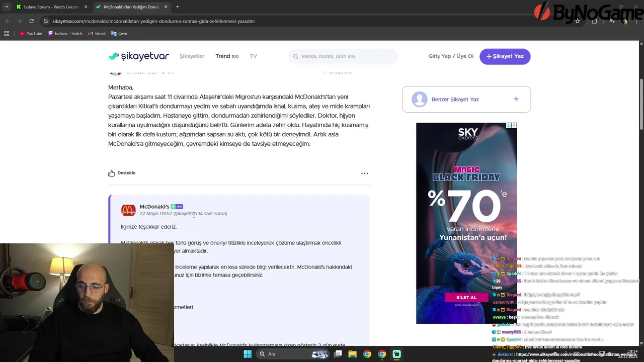Click the browser forward arrow

(x=19, y=21)
